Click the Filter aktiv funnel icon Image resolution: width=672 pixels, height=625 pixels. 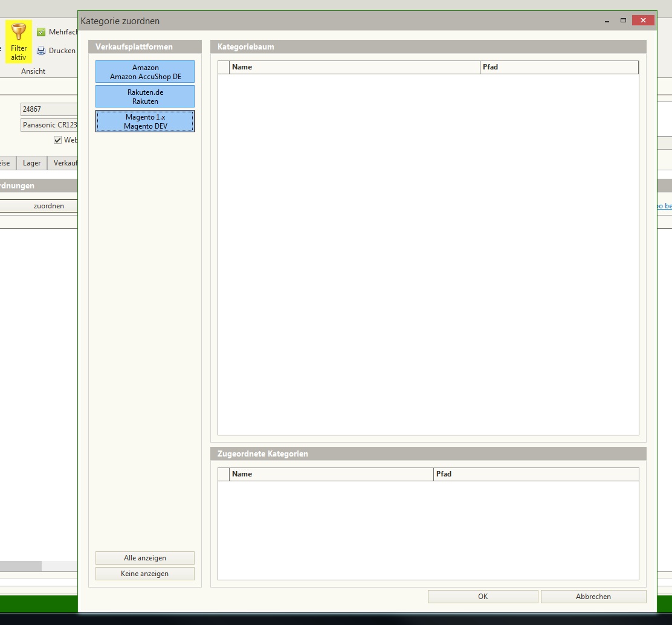[x=19, y=33]
